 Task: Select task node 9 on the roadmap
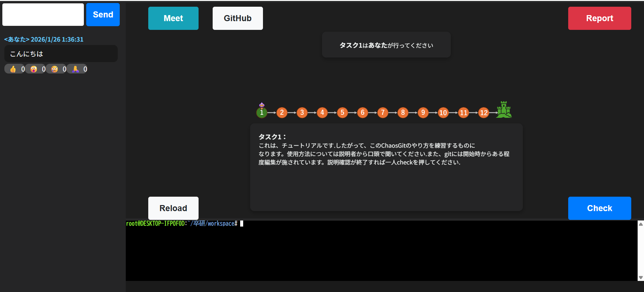pos(423,112)
